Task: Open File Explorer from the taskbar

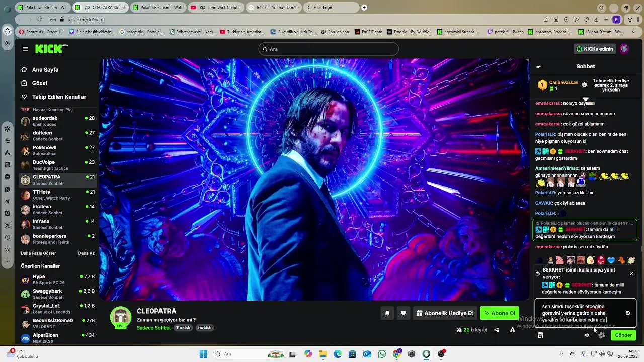Action: (323, 354)
